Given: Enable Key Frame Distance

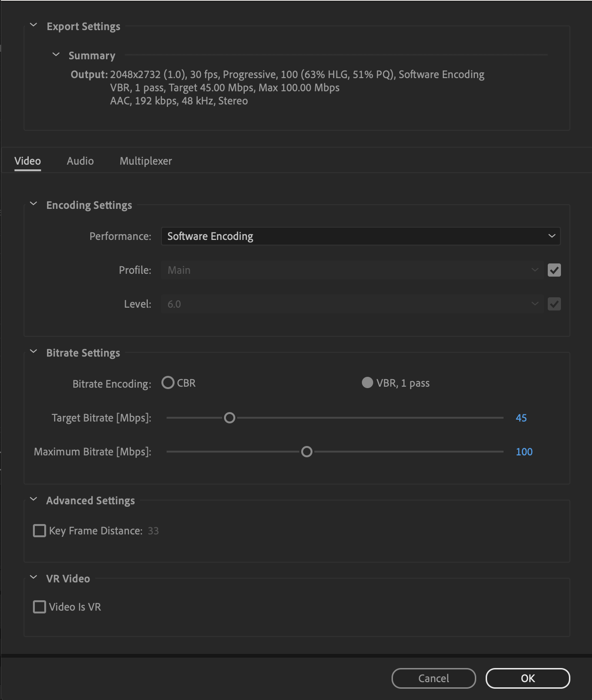Looking at the screenshot, I should tap(40, 531).
